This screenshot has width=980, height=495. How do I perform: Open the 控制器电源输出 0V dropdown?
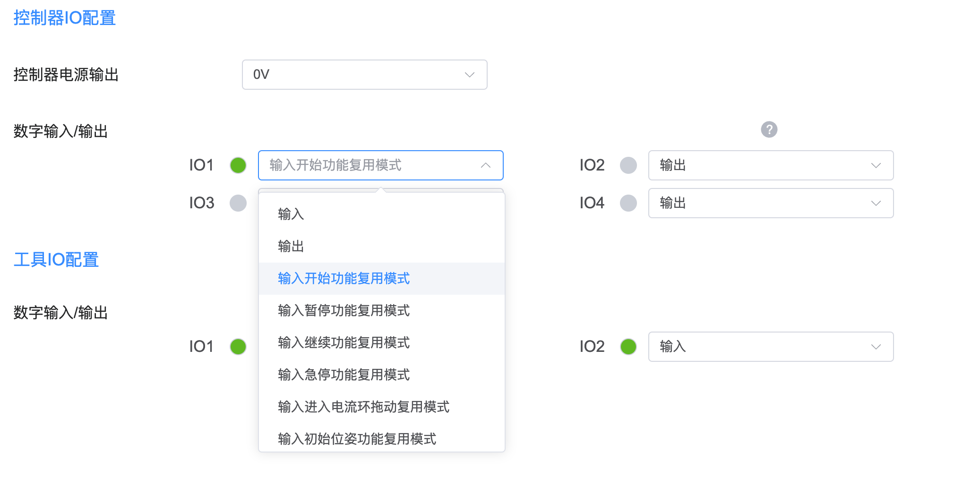click(364, 75)
